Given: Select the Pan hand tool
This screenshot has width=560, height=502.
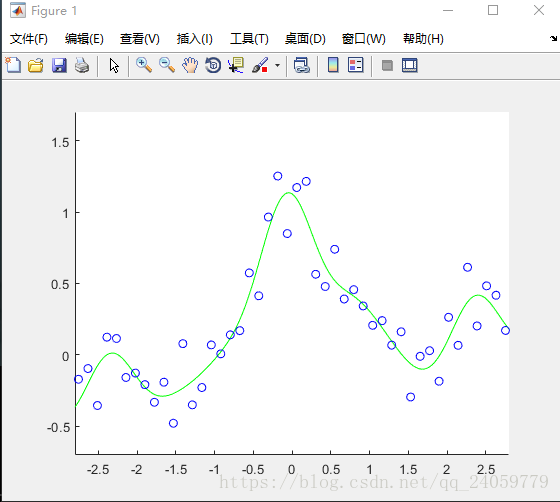Looking at the screenshot, I should click(x=190, y=65).
